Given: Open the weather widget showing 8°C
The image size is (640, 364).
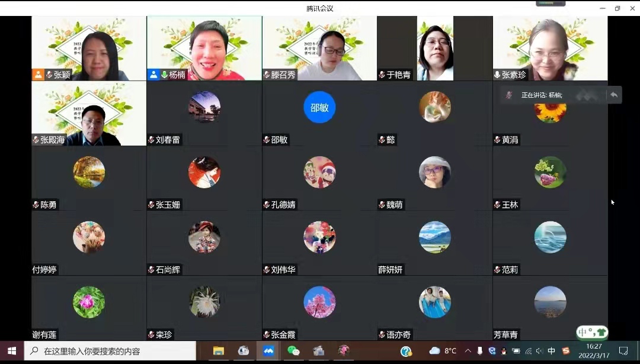Looking at the screenshot, I should pos(443,351).
